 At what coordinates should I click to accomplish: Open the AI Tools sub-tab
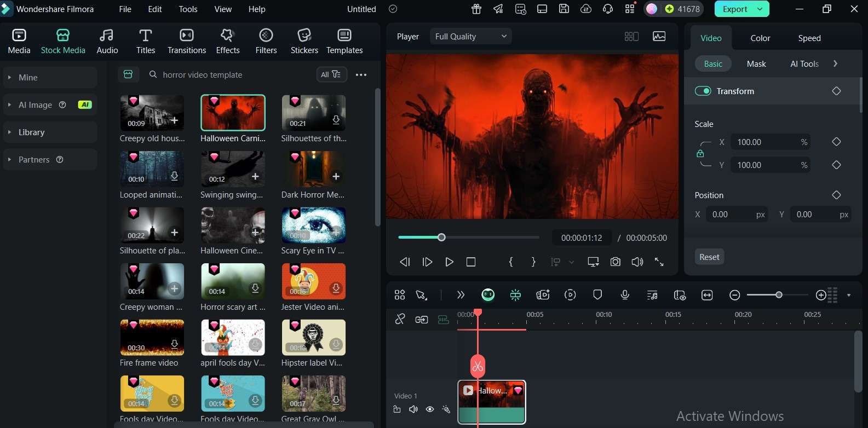[804, 63]
